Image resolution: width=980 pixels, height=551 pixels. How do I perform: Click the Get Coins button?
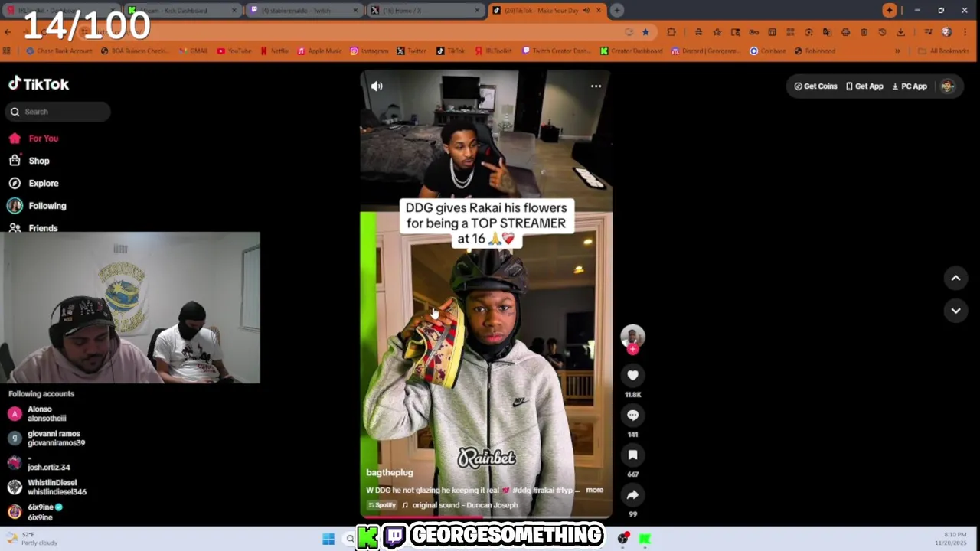816,86
